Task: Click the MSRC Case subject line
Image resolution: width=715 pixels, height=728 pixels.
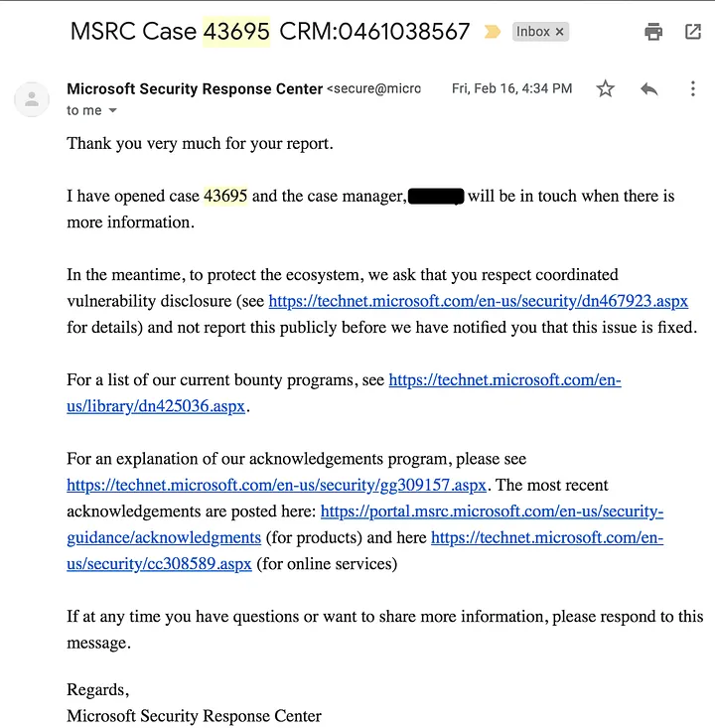Action: pos(270,32)
